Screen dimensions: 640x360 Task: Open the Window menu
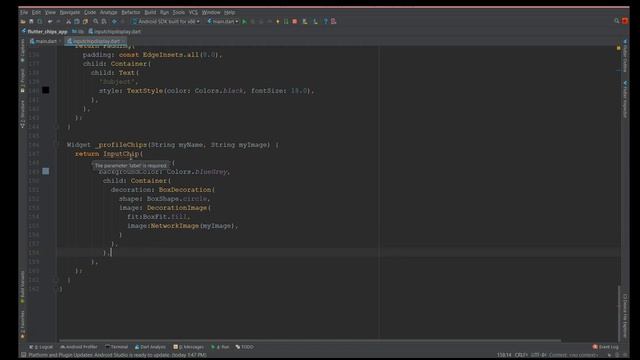point(211,12)
